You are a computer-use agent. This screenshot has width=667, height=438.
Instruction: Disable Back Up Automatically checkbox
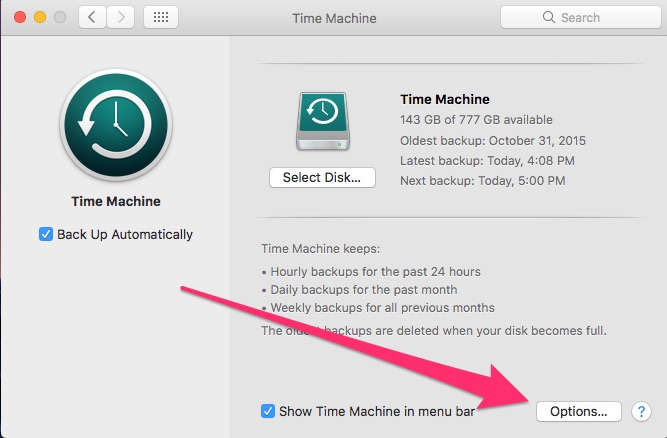coord(46,234)
